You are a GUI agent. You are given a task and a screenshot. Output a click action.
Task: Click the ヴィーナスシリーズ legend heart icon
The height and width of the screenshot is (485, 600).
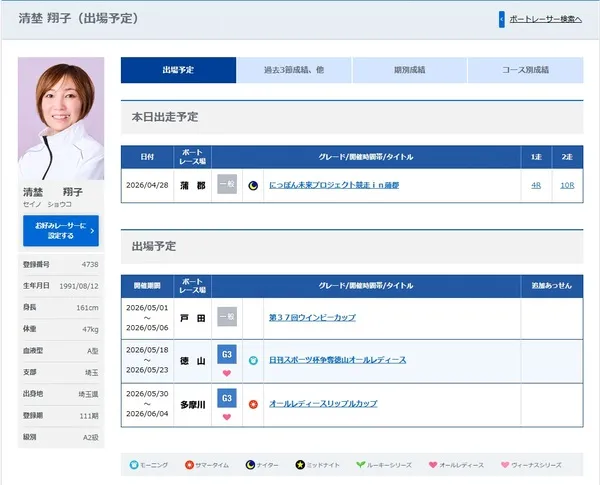(x=505, y=465)
